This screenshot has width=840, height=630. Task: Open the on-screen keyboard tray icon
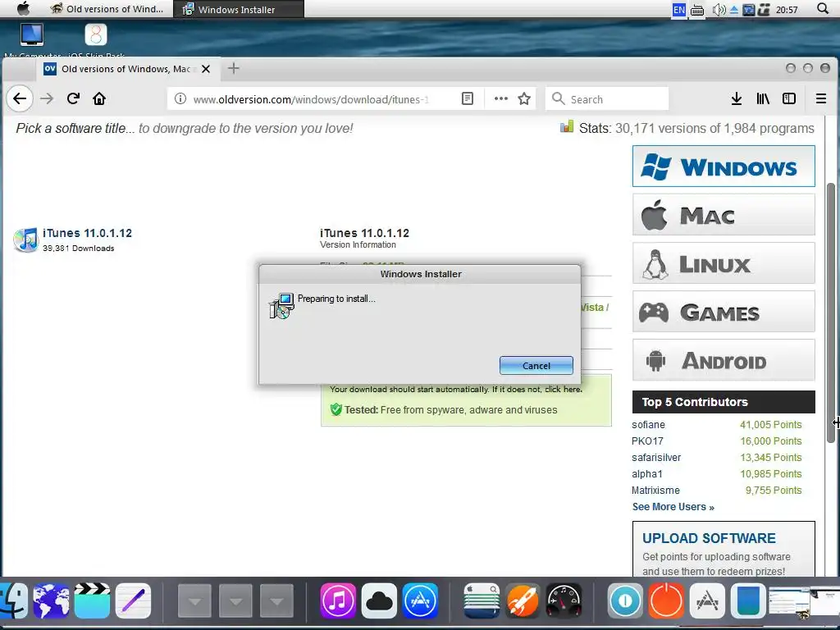[697, 10]
